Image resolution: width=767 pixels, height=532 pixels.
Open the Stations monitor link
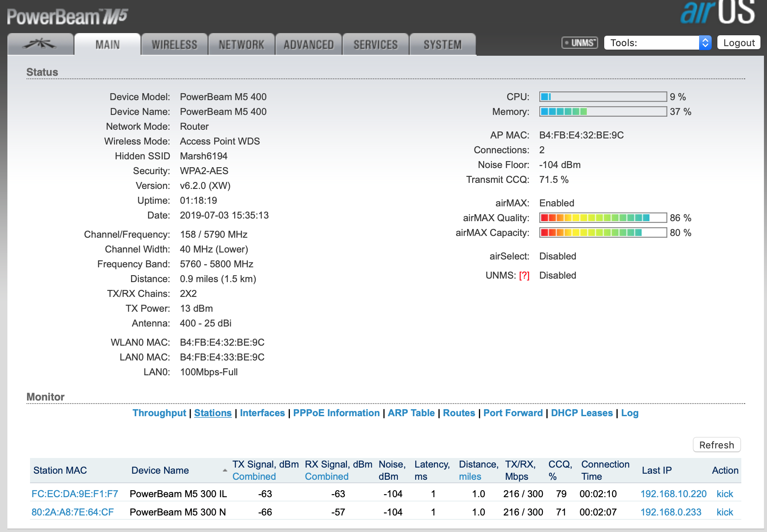(213, 413)
